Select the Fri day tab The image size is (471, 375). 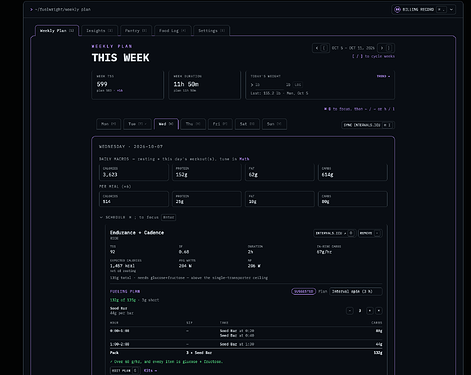[220, 124]
